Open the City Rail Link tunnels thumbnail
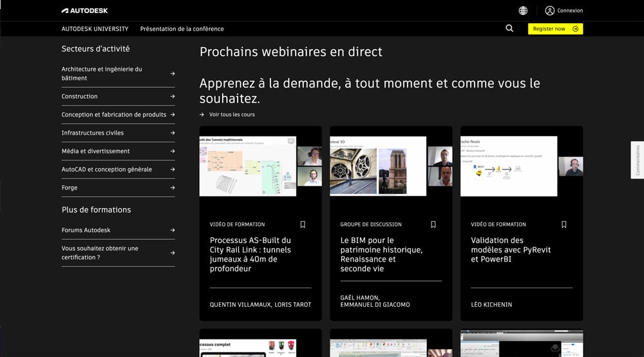The height and width of the screenshot is (357, 644). pos(260,166)
